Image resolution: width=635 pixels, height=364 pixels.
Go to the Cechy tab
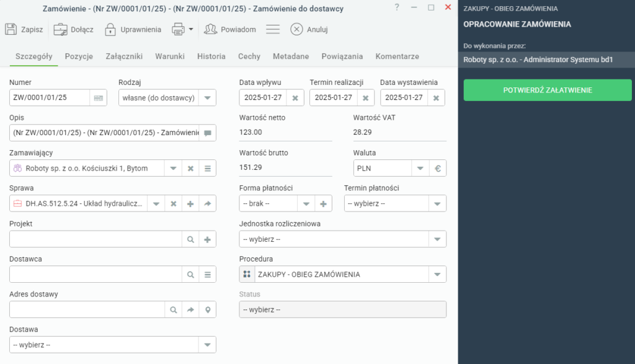click(249, 56)
